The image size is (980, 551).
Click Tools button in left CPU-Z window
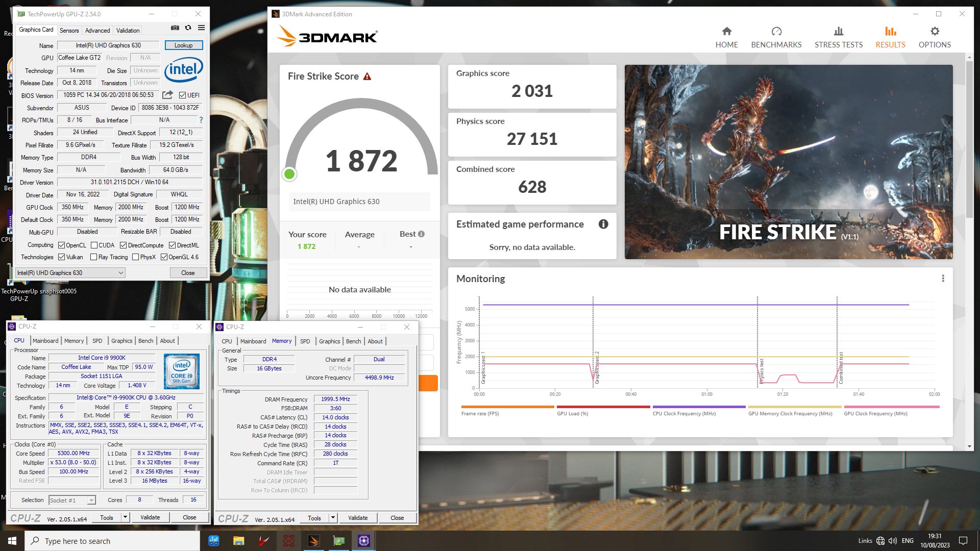(107, 517)
